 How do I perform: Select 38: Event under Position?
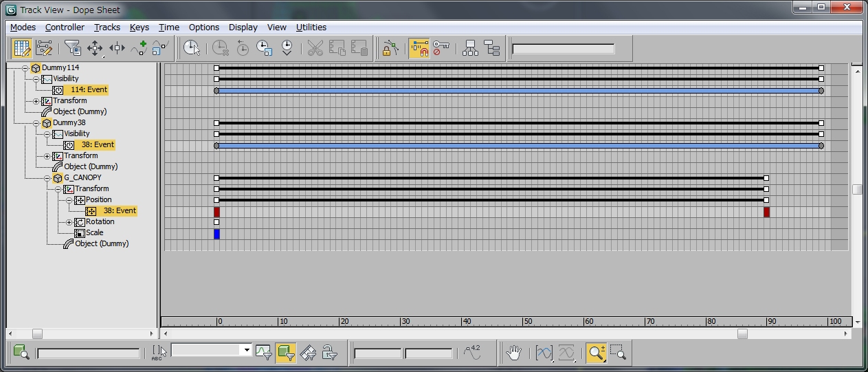click(120, 211)
